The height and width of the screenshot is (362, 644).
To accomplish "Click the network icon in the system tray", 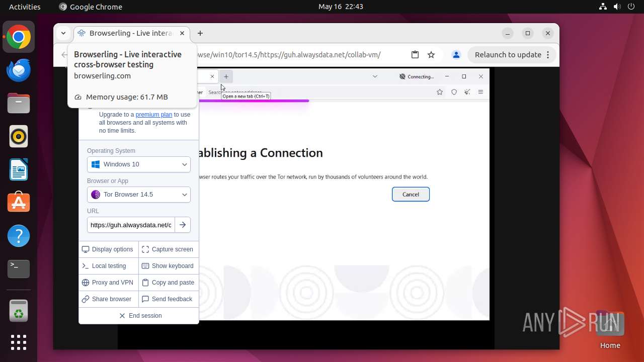I will (603, 7).
